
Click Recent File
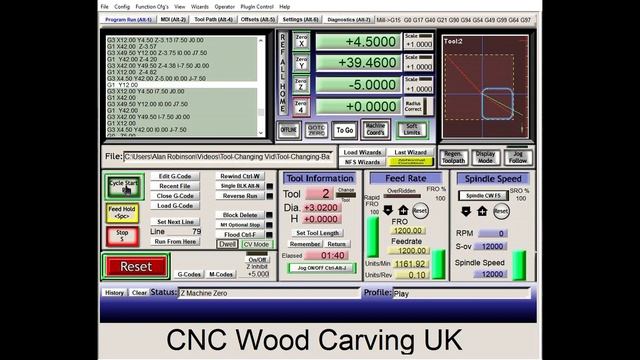point(175,186)
